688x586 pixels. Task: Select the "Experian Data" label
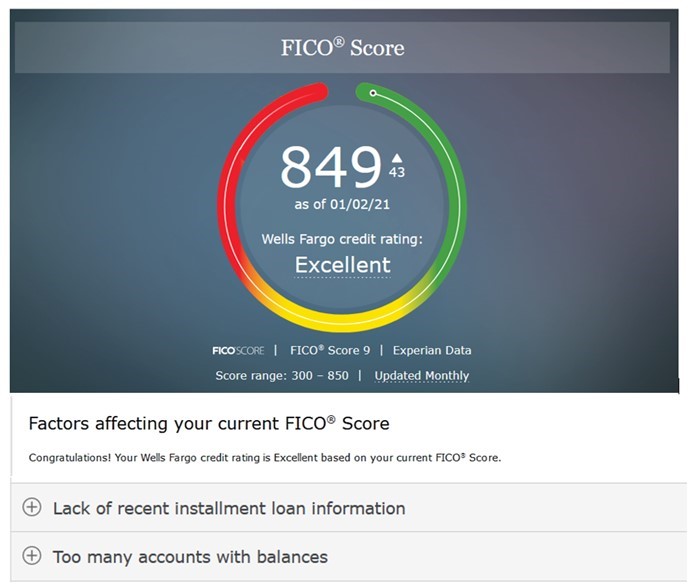pos(432,351)
